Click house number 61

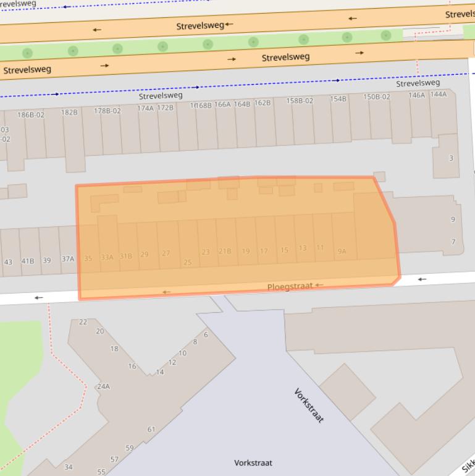click(x=151, y=430)
